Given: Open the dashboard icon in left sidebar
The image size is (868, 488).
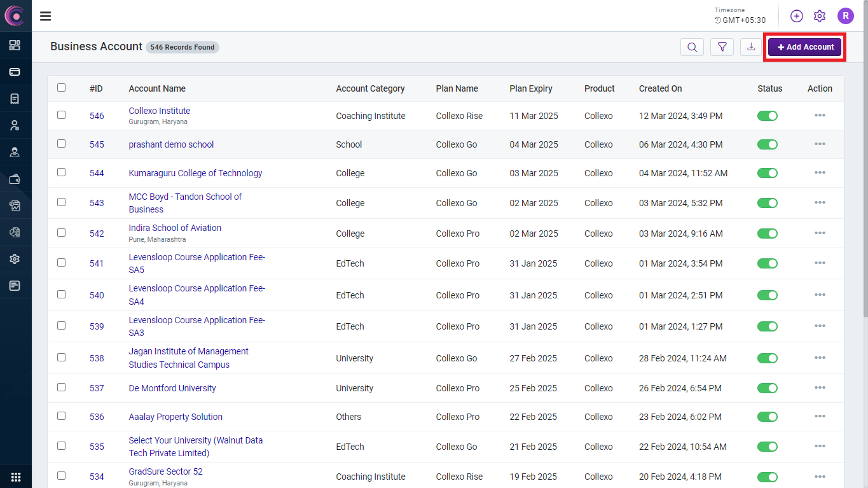Looking at the screenshot, I should tap(15, 45).
